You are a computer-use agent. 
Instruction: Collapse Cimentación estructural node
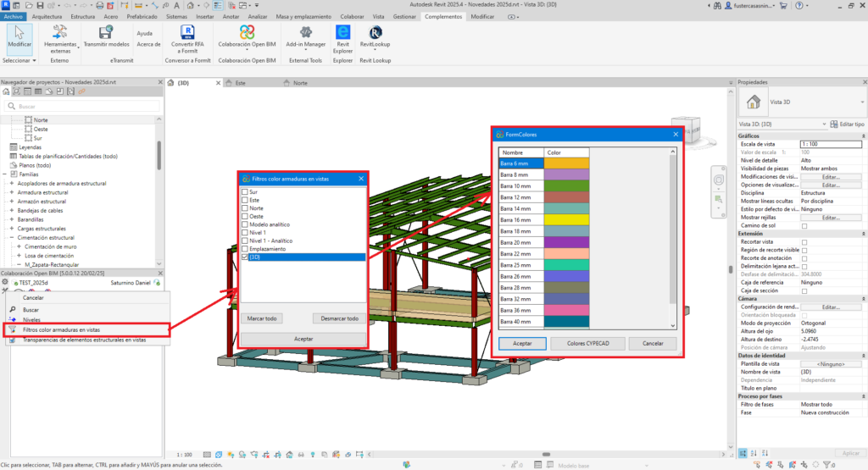click(x=12, y=238)
